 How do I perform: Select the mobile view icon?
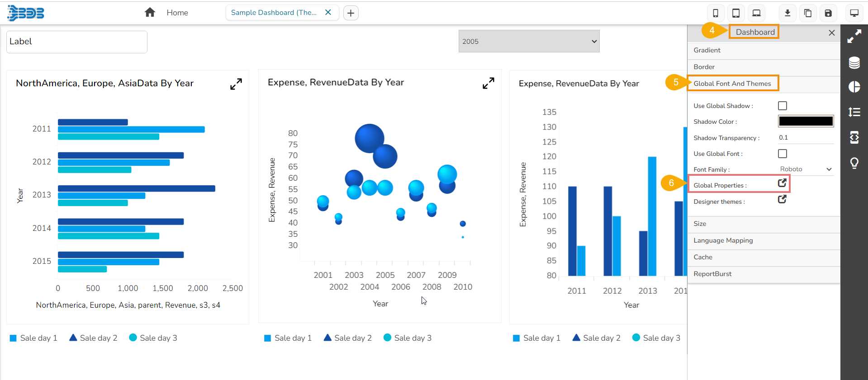tap(716, 13)
